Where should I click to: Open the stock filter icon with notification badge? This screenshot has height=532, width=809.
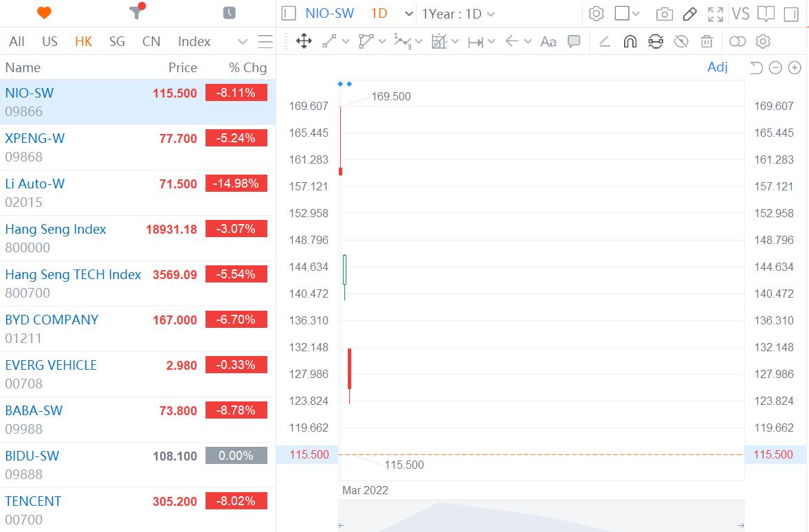point(135,12)
